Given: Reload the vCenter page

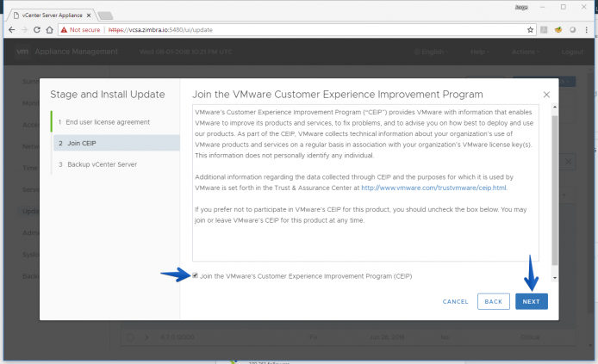Looking at the screenshot, I should click(37, 30).
